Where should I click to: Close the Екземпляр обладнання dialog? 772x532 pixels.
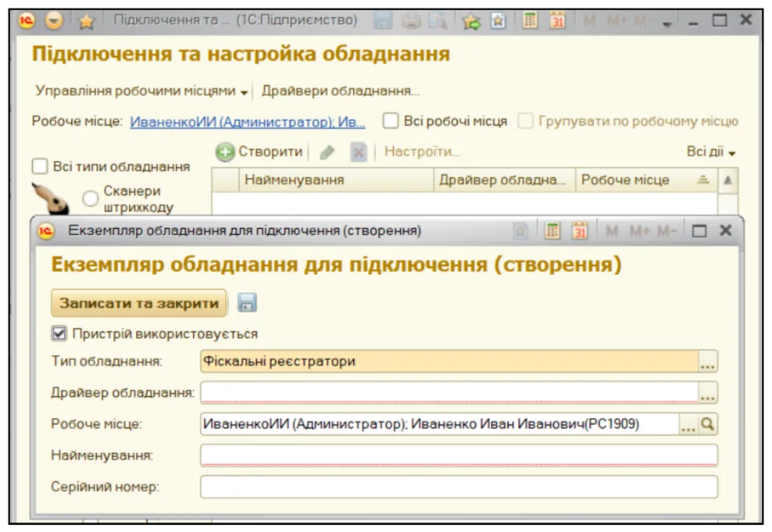click(726, 230)
